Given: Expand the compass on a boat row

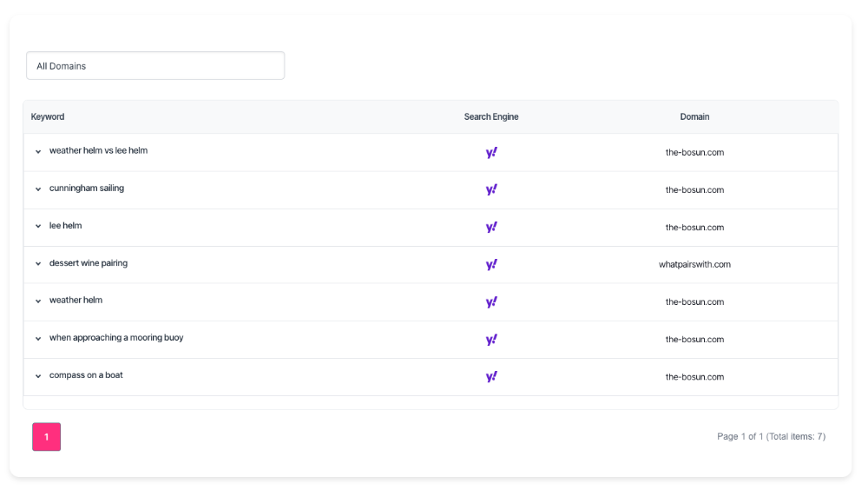Looking at the screenshot, I should coord(38,376).
